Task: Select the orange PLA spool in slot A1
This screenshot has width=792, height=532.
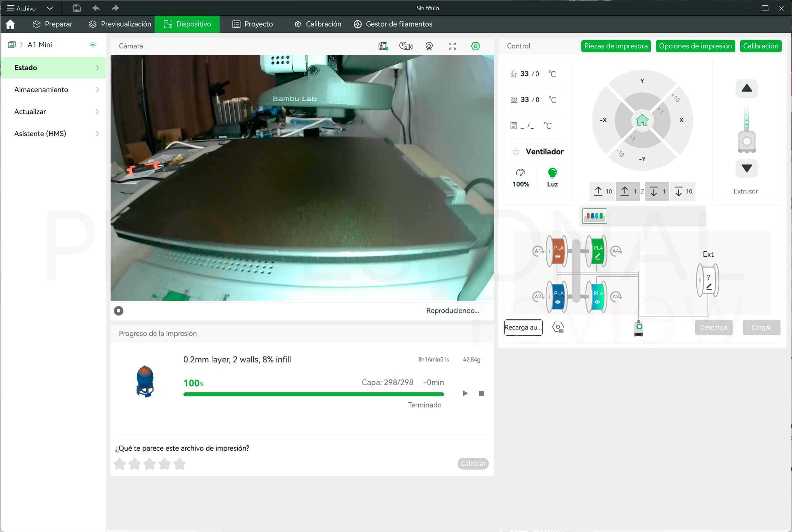Action: click(x=556, y=251)
